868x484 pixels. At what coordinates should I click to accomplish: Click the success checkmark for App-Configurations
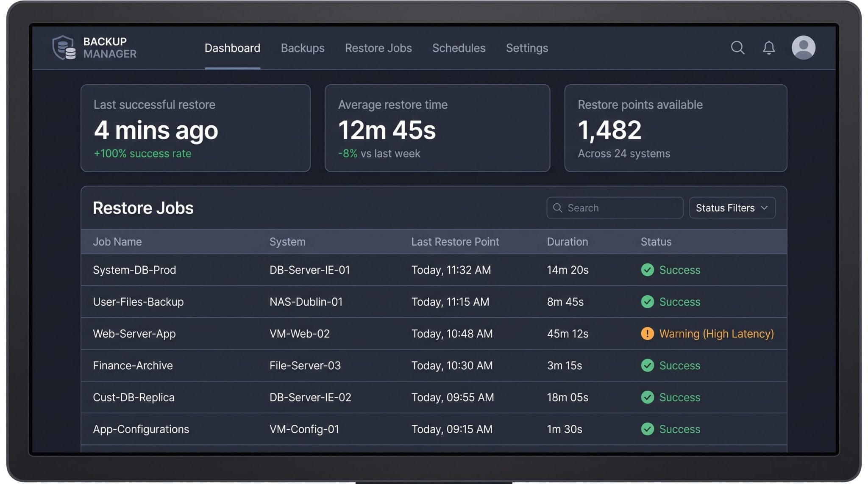[647, 429]
